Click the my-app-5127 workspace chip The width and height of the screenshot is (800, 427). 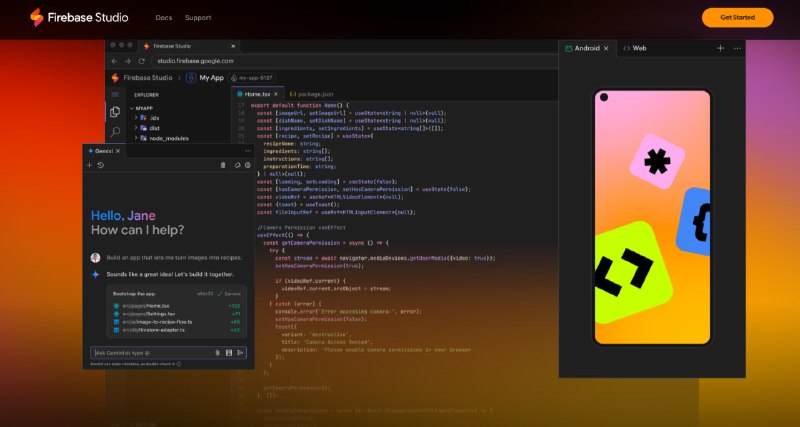(x=252, y=78)
